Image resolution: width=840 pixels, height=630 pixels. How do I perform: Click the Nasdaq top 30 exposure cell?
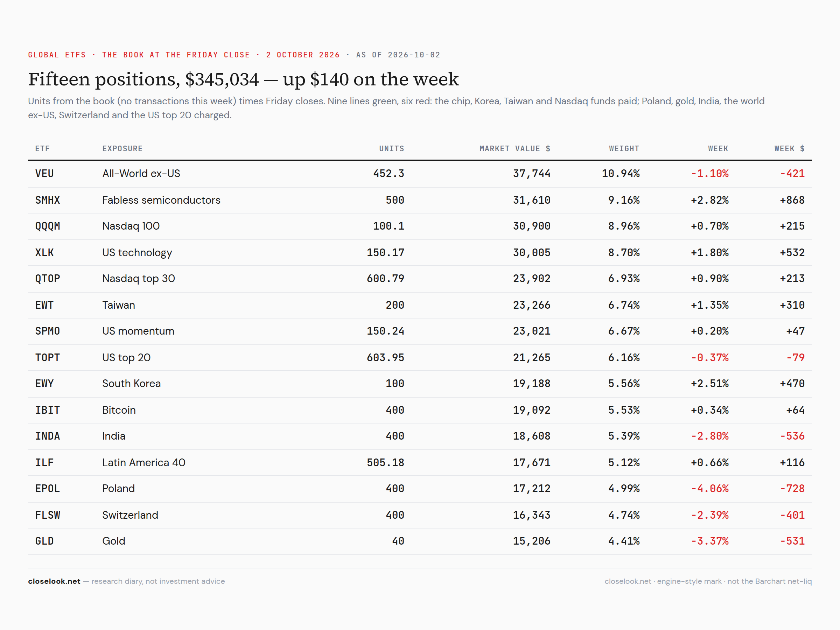(139, 279)
